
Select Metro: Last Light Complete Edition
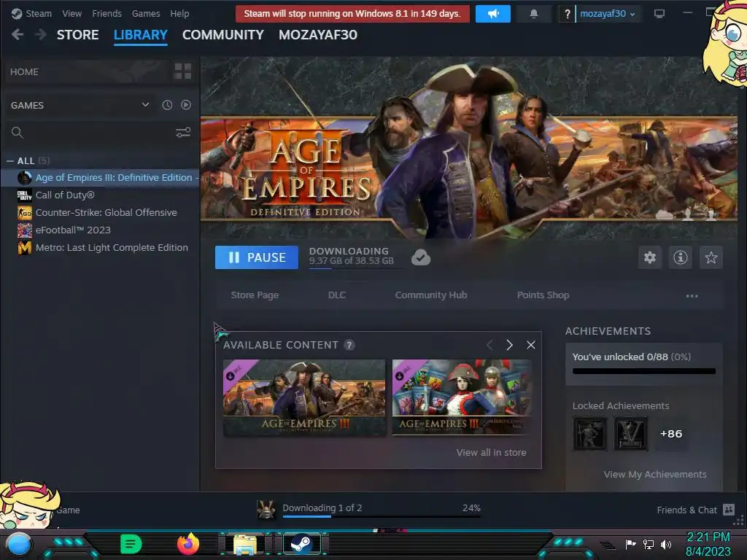[100, 248]
